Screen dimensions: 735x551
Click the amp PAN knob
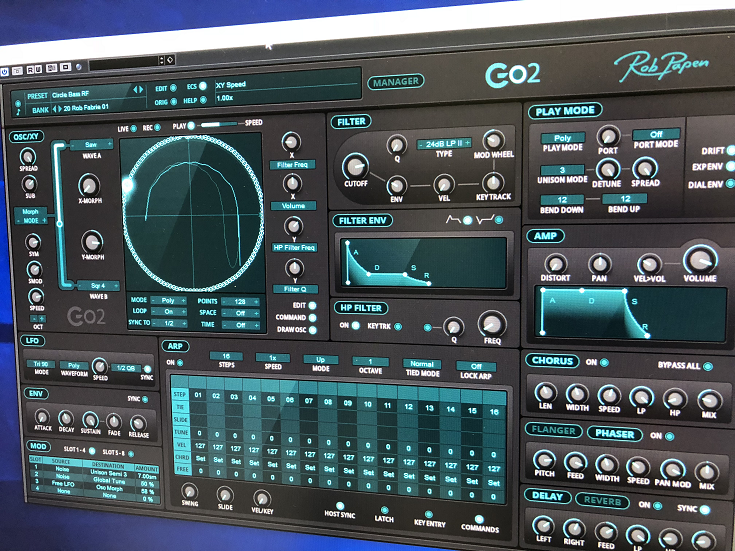click(x=600, y=264)
